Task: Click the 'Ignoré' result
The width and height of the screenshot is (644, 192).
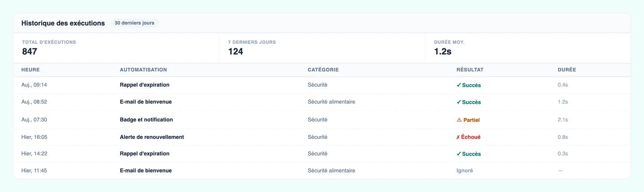Action: coord(465,171)
